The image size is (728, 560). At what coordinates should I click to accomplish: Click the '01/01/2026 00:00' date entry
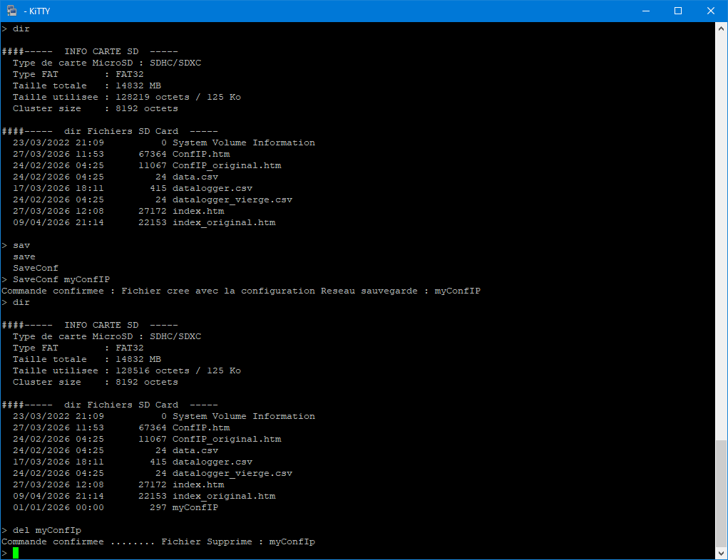[58, 507]
